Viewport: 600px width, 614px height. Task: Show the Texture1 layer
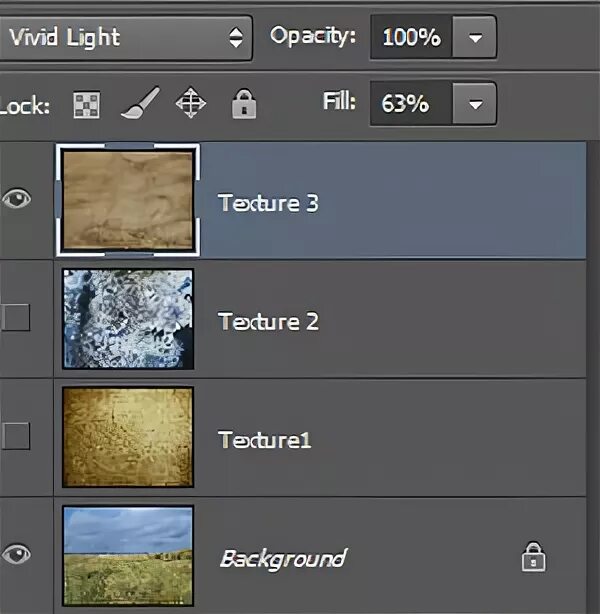click(17, 436)
